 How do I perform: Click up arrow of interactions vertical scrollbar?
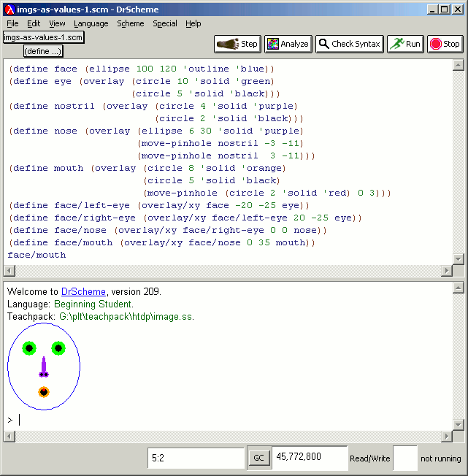click(459, 288)
